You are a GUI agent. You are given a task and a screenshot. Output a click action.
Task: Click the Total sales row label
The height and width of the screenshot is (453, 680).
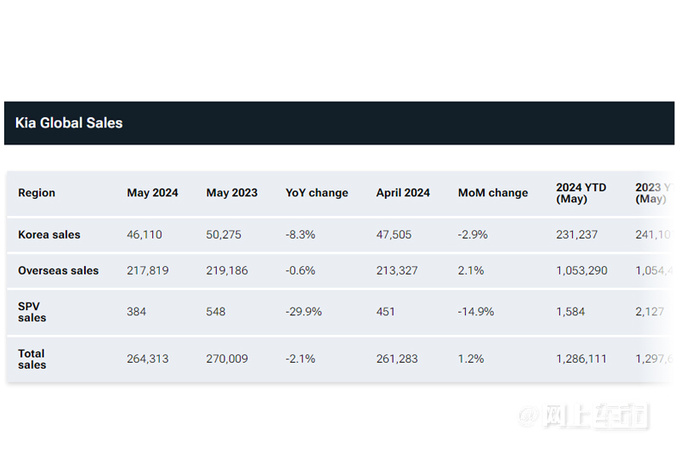[32, 359]
